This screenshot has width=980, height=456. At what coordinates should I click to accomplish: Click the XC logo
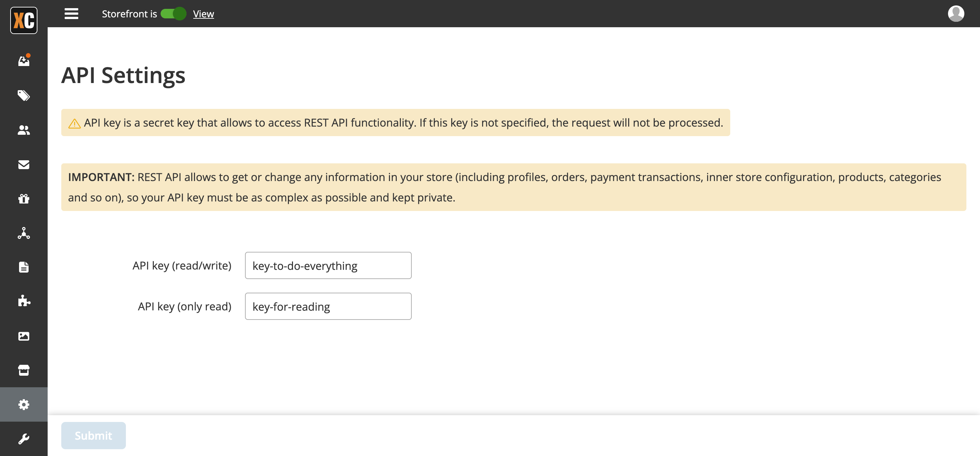(23, 20)
